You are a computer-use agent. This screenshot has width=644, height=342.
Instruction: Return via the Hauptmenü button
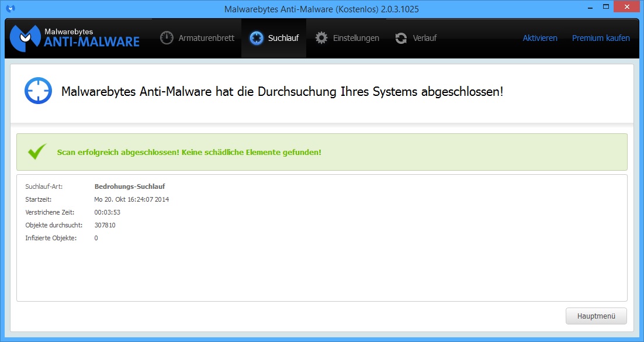pos(596,316)
